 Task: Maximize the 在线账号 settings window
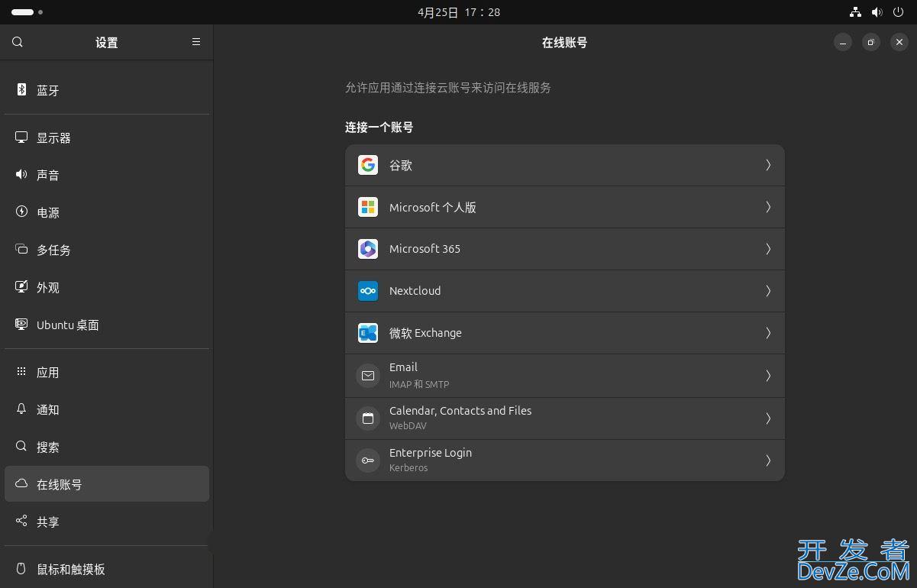coord(871,43)
